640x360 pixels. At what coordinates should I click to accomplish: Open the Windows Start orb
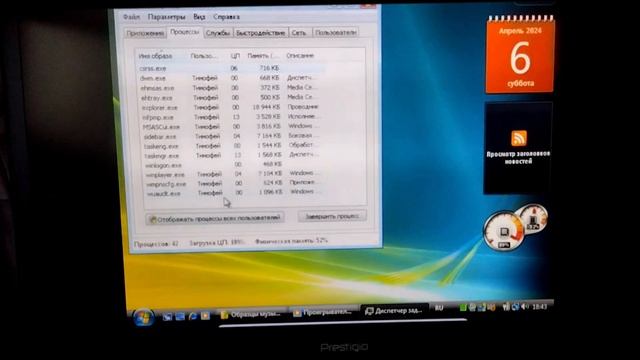pyautogui.click(x=143, y=317)
